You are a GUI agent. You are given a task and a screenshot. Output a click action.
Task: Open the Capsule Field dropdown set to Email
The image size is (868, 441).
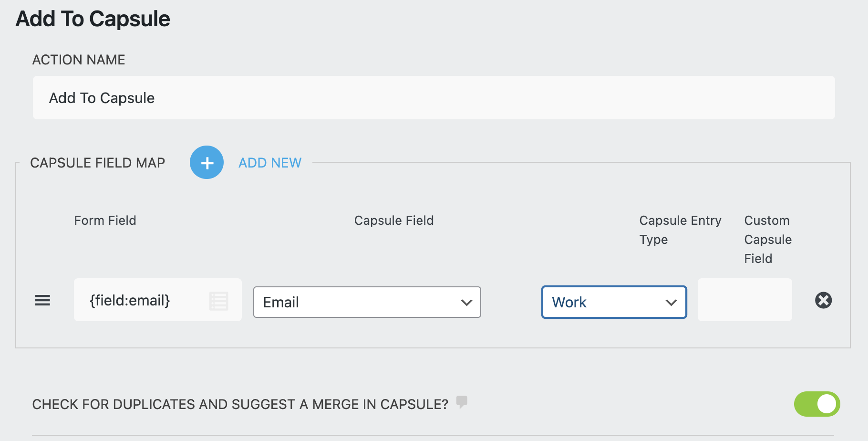click(x=366, y=302)
